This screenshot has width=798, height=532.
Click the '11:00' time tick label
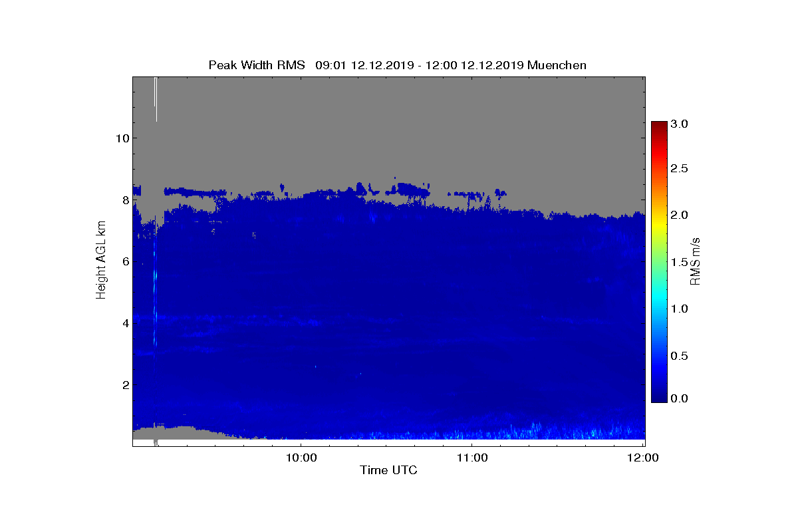click(x=471, y=458)
